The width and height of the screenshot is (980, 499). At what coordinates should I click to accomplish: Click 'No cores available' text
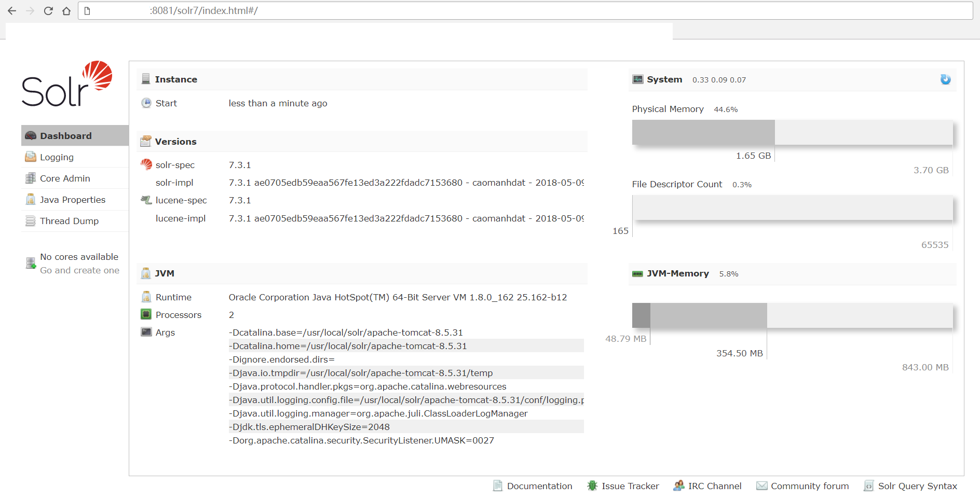tap(79, 256)
